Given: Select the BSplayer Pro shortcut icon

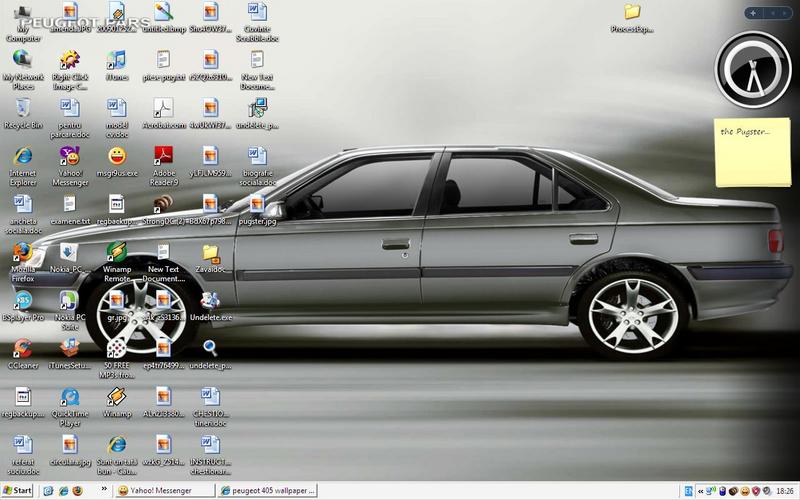Looking at the screenshot, I should point(23,306).
